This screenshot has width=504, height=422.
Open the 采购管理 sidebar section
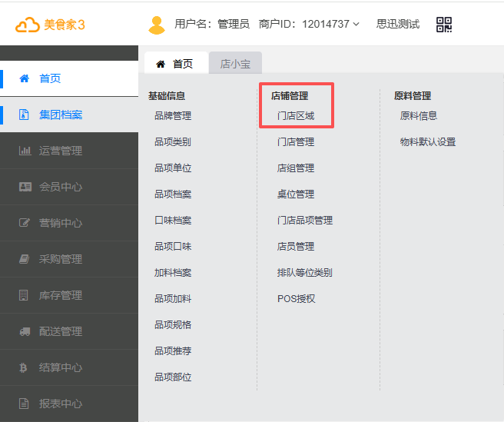[60, 259]
